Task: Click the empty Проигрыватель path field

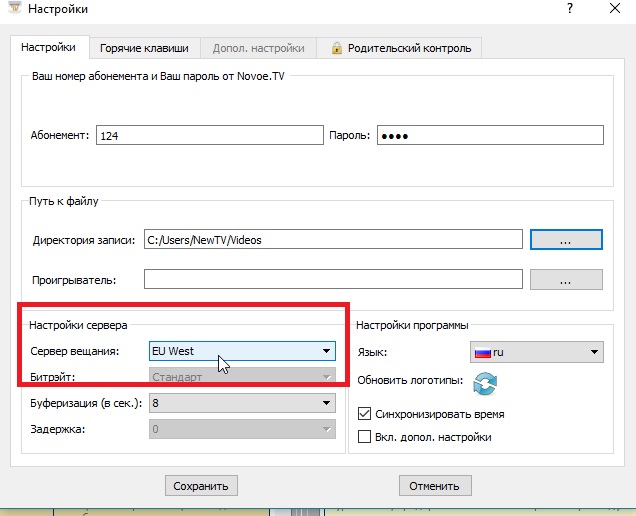Action: (333, 280)
